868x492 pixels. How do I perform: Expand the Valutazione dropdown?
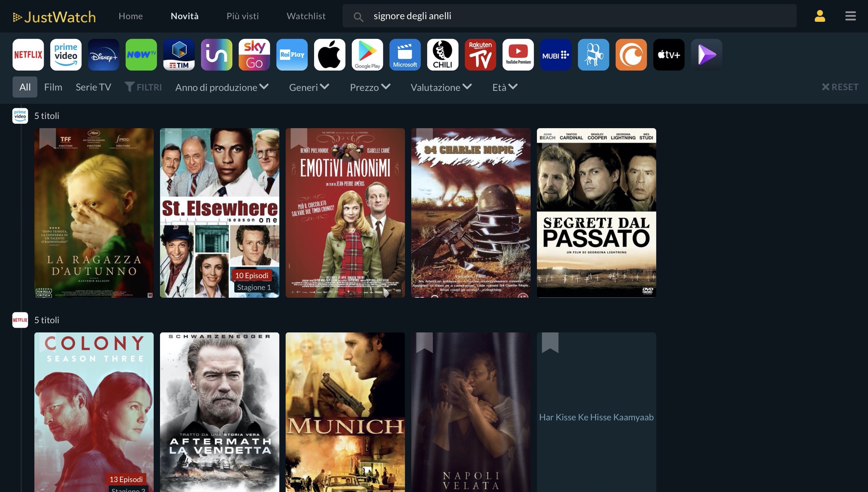[x=441, y=87]
